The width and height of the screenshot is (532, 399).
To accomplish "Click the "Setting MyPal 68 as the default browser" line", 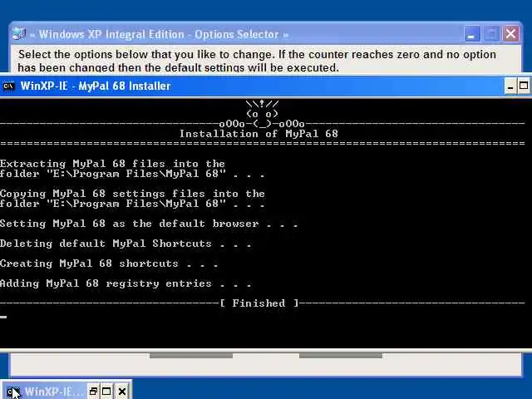I will pos(149,224).
